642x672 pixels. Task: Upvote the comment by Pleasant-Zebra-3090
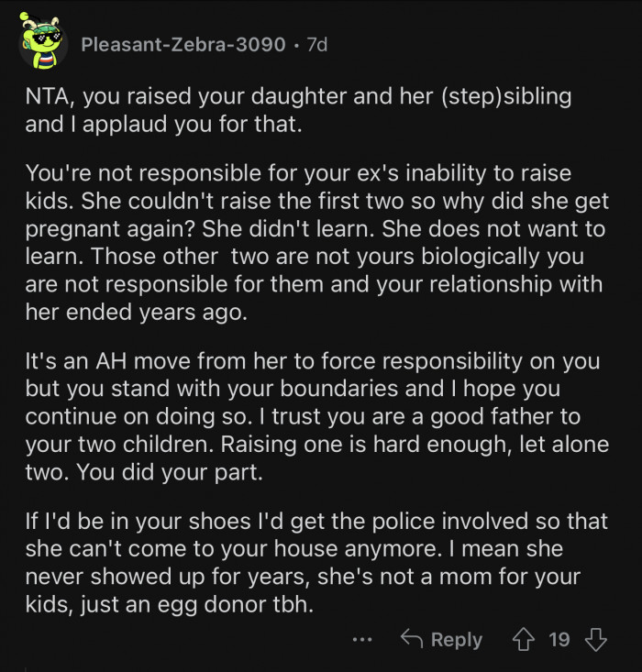pyautogui.click(x=523, y=639)
